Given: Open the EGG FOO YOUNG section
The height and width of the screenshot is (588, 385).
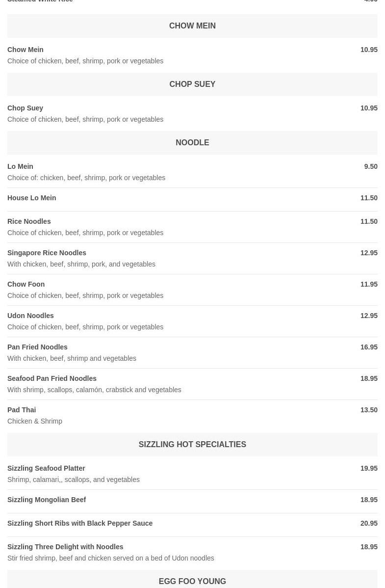Looking at the screenshot, I should [x=192, y=581].
